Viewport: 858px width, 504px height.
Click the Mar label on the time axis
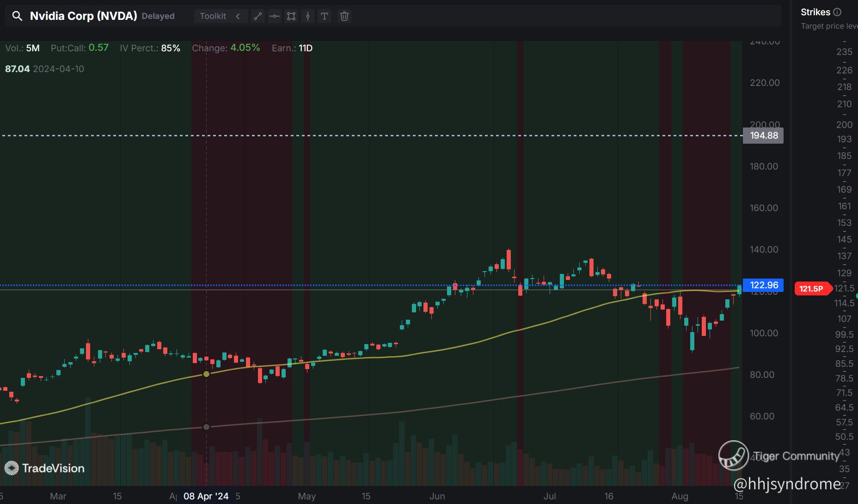click(58, 496)
